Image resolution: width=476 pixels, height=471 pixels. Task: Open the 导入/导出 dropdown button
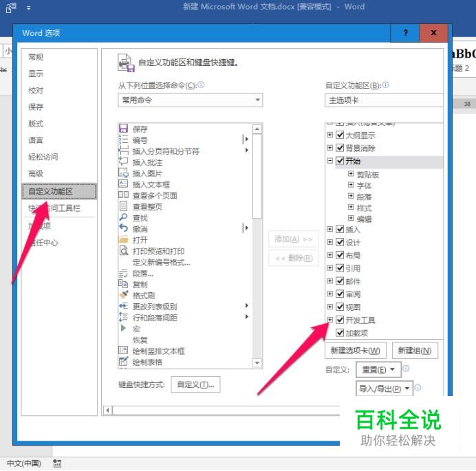point(385,388)
